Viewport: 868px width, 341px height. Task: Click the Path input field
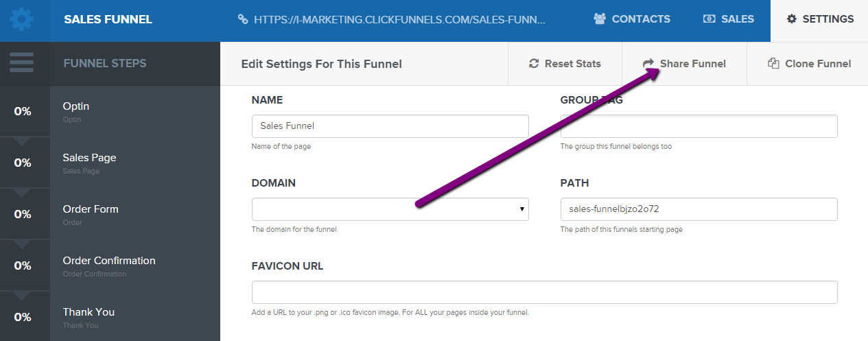(x=699, y=209)
